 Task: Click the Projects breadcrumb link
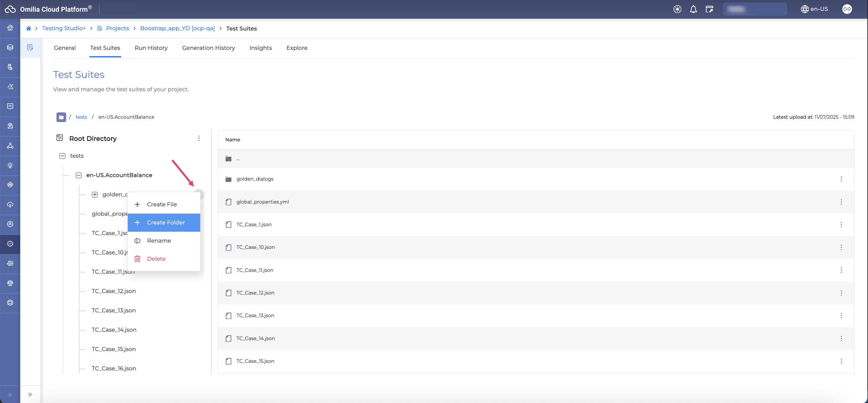click(117, 28)
